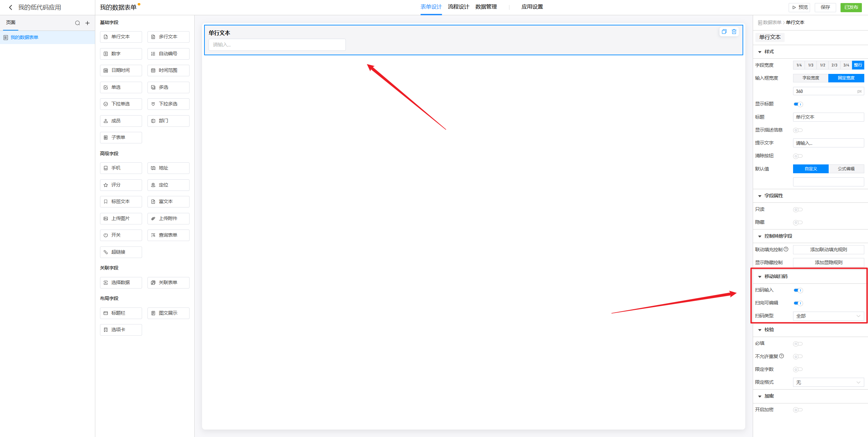Enable the 必填 required switch

click(x=797, y=343)
